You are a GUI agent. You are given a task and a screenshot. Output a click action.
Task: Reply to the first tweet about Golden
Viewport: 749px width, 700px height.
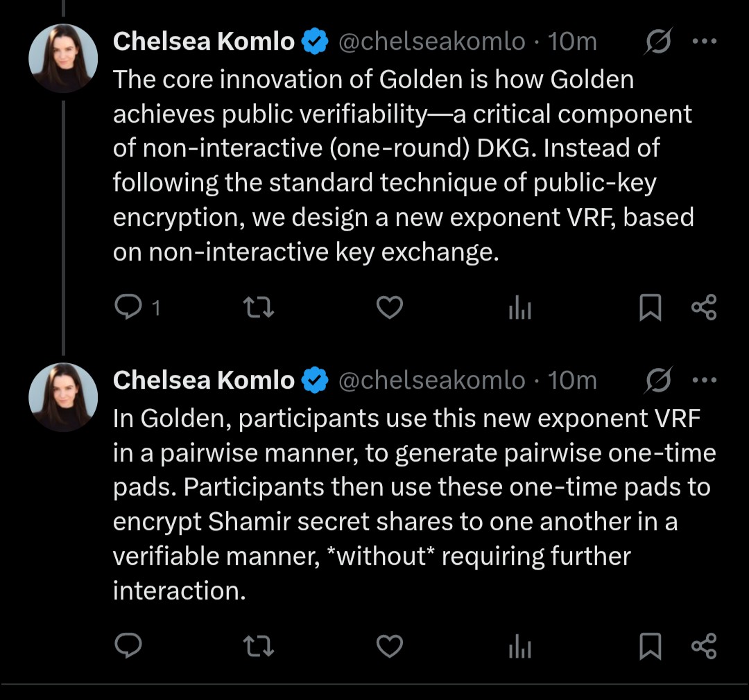pyautogui.click(x=128, y=307)
